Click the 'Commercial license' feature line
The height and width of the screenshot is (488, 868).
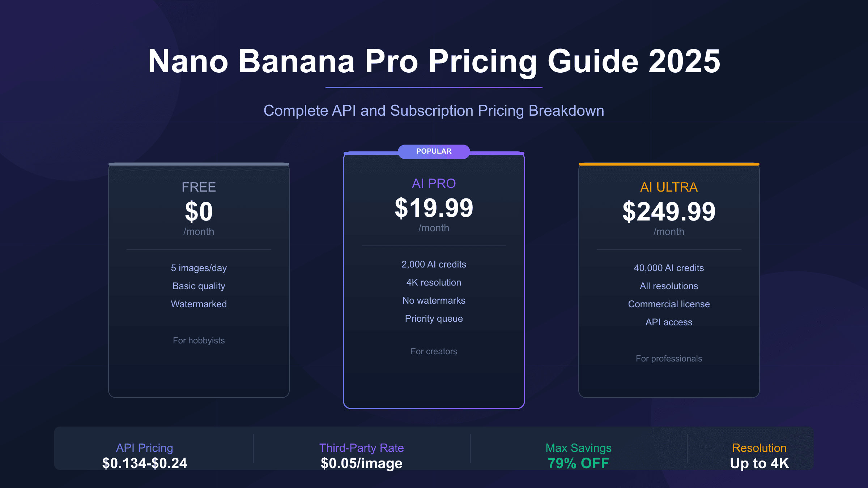point(669,304)
